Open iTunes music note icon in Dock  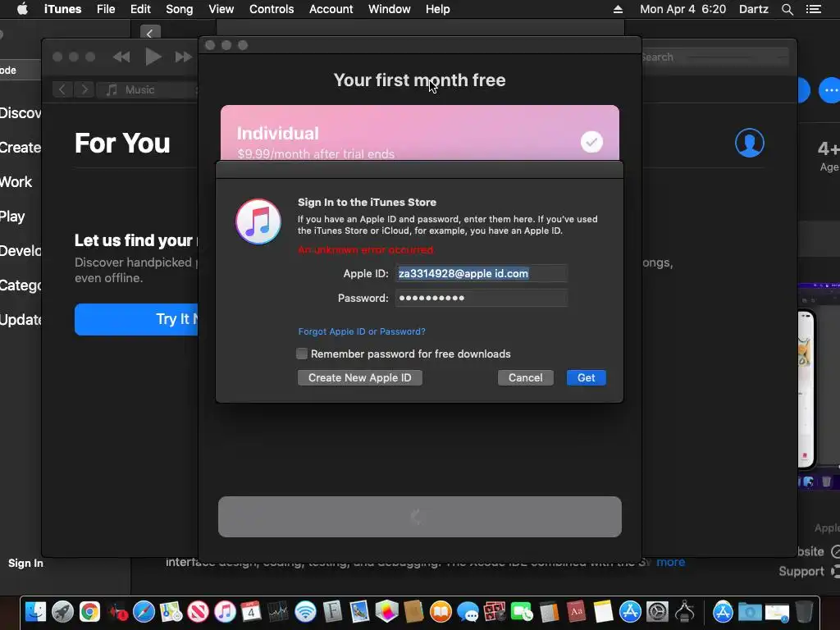[225, 611]
